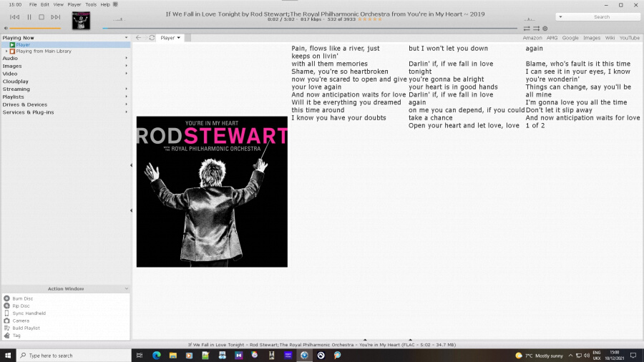Viewport: 644px width, 362px height.
Task: Collapse the Playing Now header arrow
Action: coord(126,38)
